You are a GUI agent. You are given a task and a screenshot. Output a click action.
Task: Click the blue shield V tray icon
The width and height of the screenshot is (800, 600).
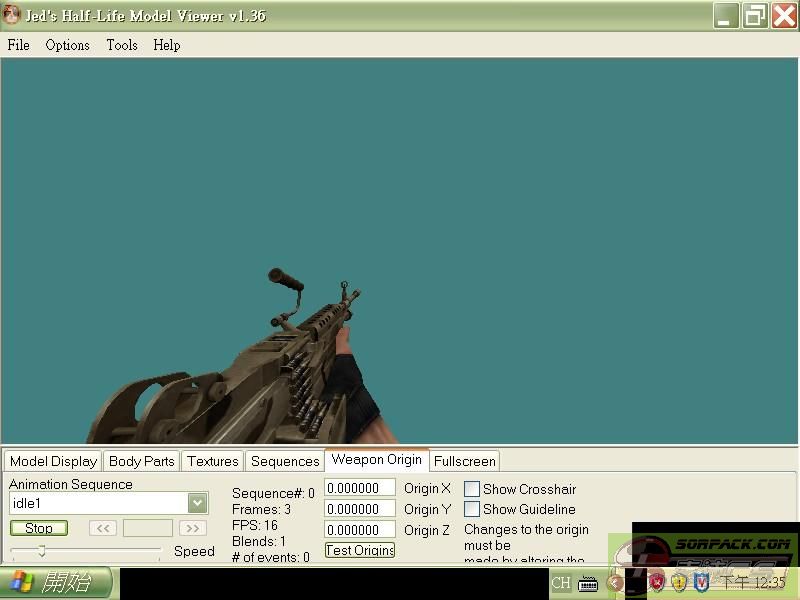[x=702, y=583]
